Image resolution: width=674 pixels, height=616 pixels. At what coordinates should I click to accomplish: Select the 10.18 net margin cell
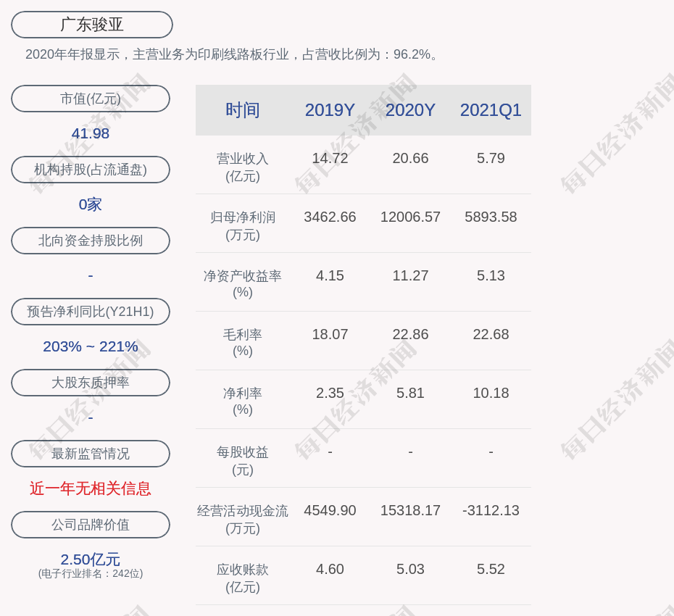pos(491,393)
